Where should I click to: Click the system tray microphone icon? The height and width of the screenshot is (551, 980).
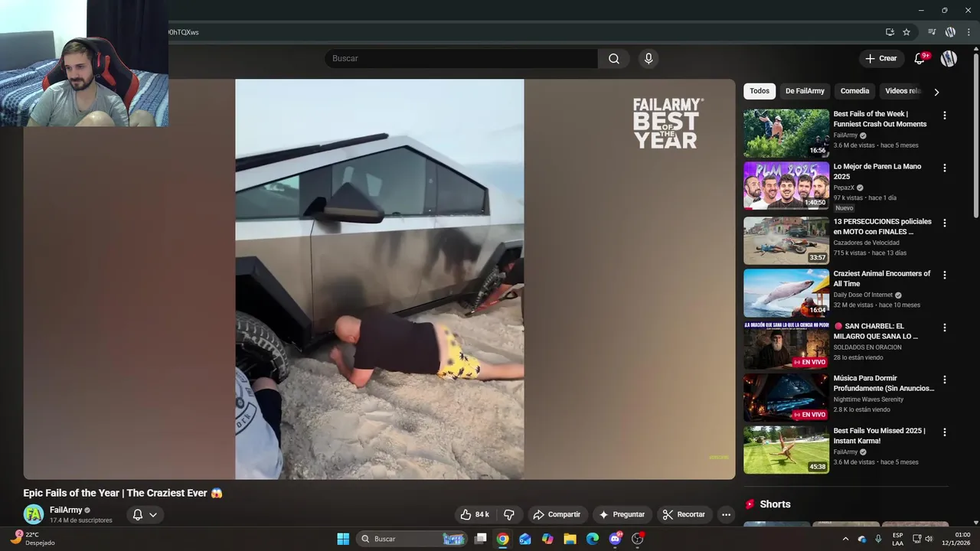tap(878, 539)
